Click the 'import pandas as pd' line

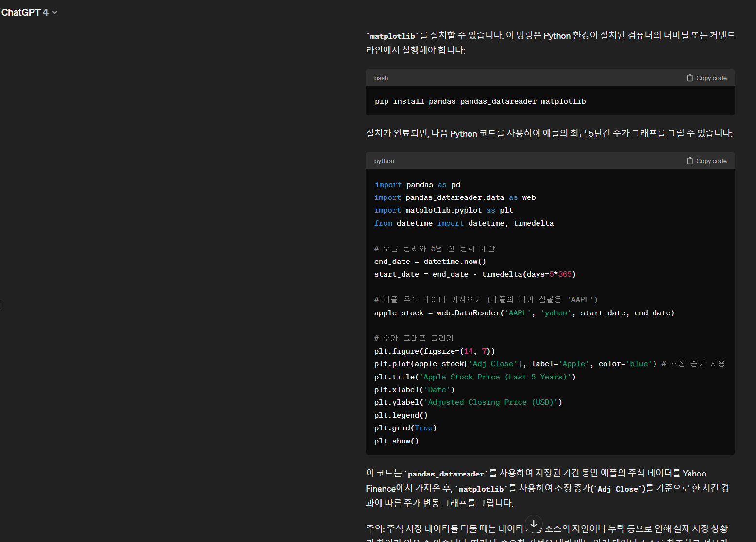click(418, 185)
